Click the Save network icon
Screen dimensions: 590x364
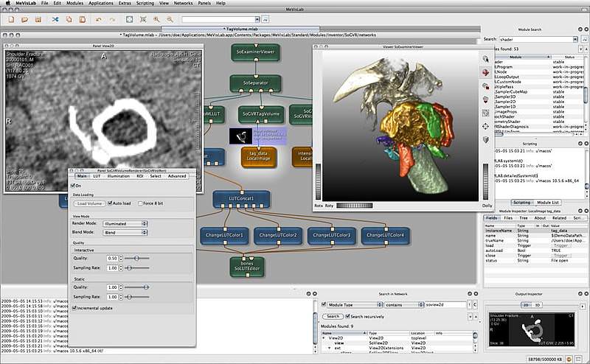pos(38,19)
